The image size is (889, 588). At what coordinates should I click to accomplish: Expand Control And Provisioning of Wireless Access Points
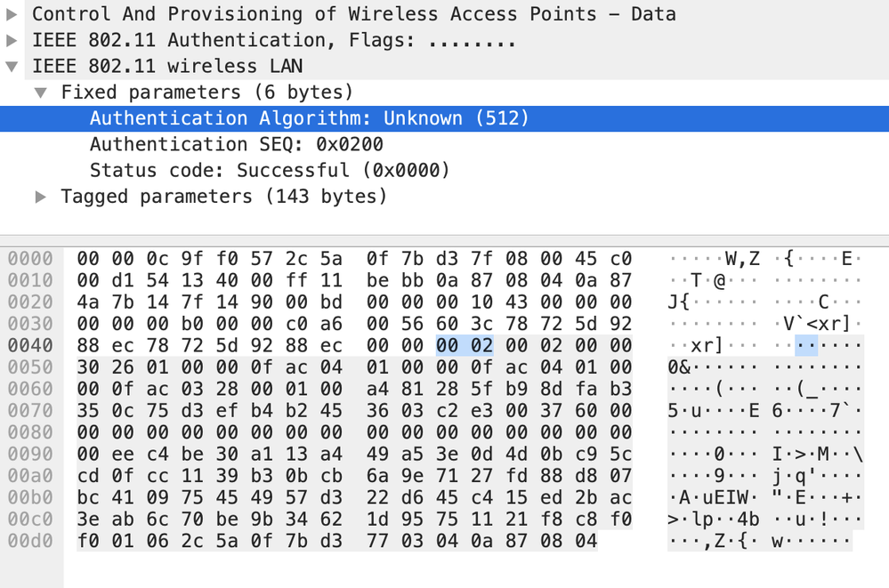(12, 14)
